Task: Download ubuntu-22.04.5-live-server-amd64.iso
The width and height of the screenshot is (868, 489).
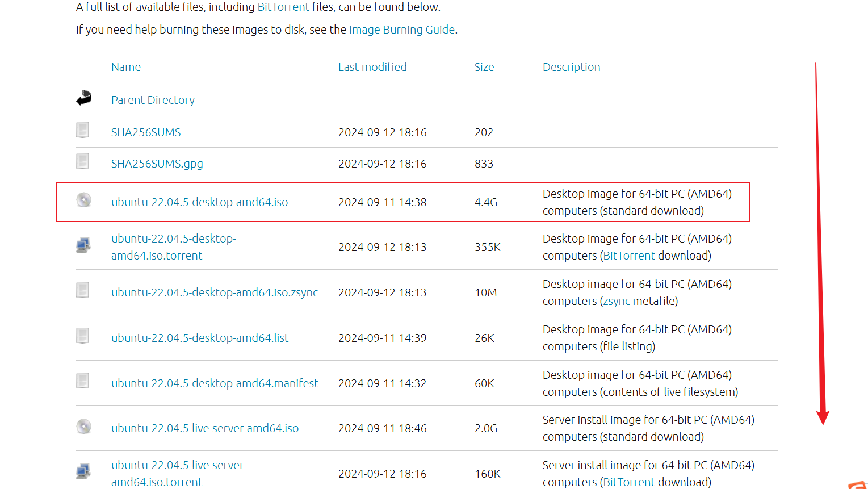Action: (x=205, y=428)
